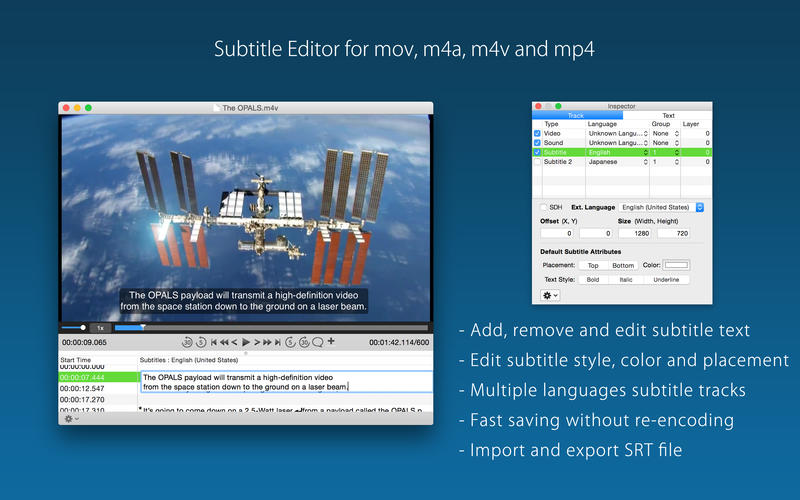The image size is (800, 500).
Task: Add a new subtitle with plus icon
Action: (331, 341)
